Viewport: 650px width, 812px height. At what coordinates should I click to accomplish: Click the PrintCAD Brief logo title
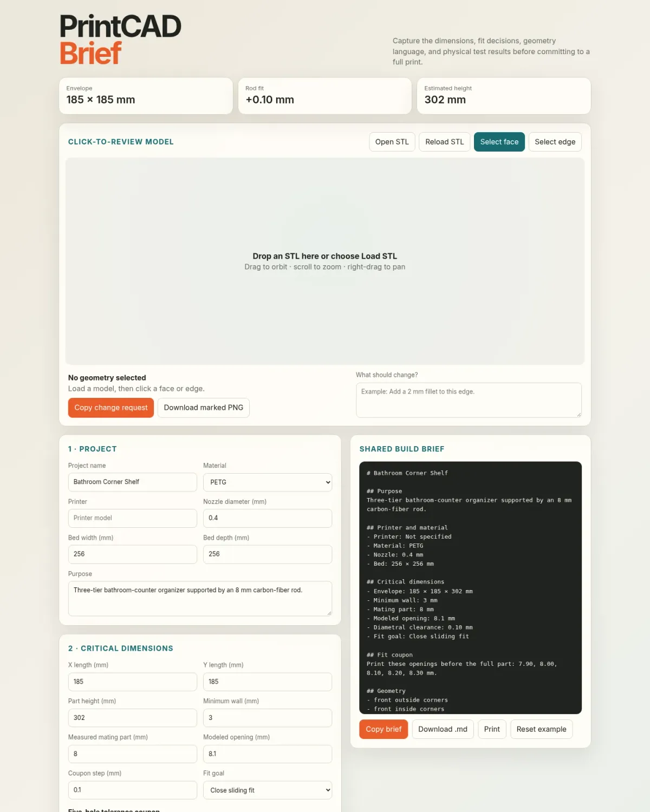120,40
